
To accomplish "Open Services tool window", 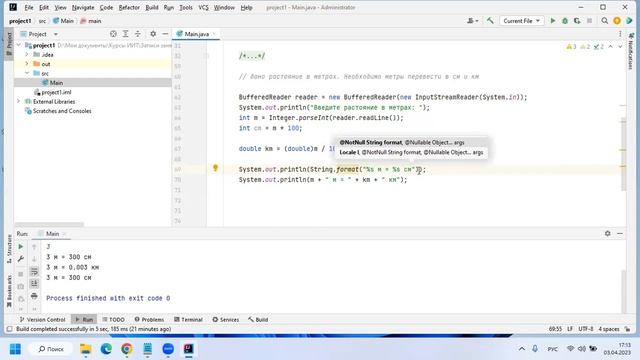I will point(226,319).
